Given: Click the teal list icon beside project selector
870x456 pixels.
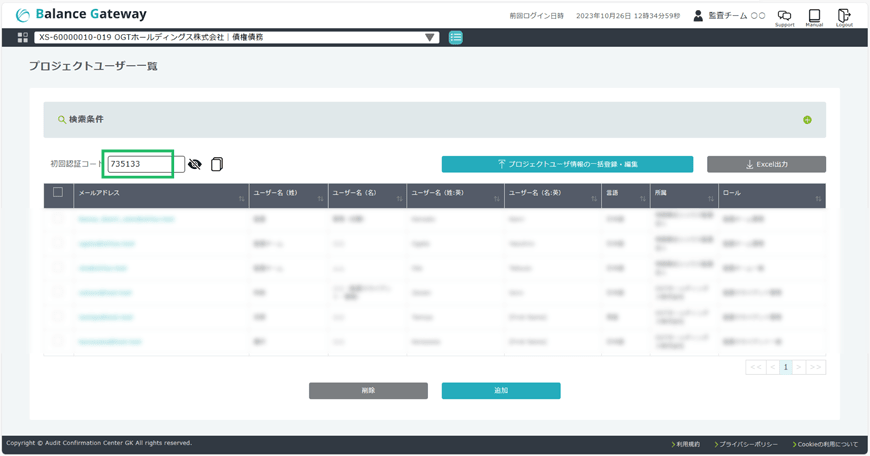Looking at the screenshot, I should pos(456,37).
